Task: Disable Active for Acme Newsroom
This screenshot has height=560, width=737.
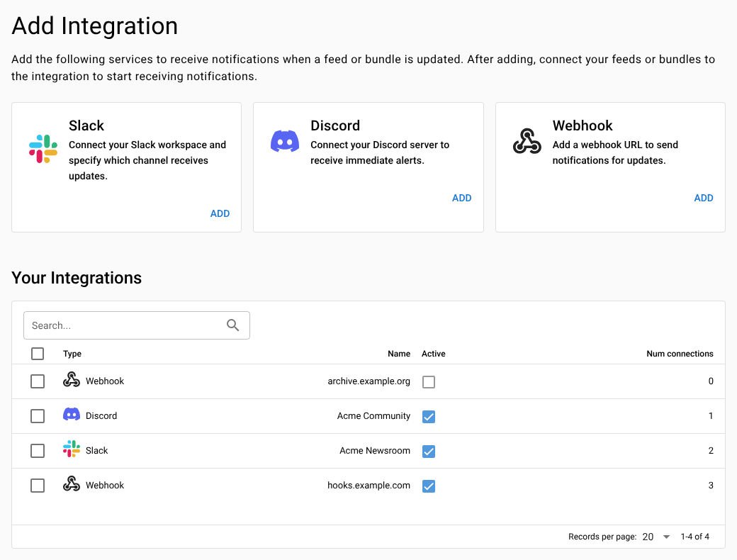Action: 429,452
